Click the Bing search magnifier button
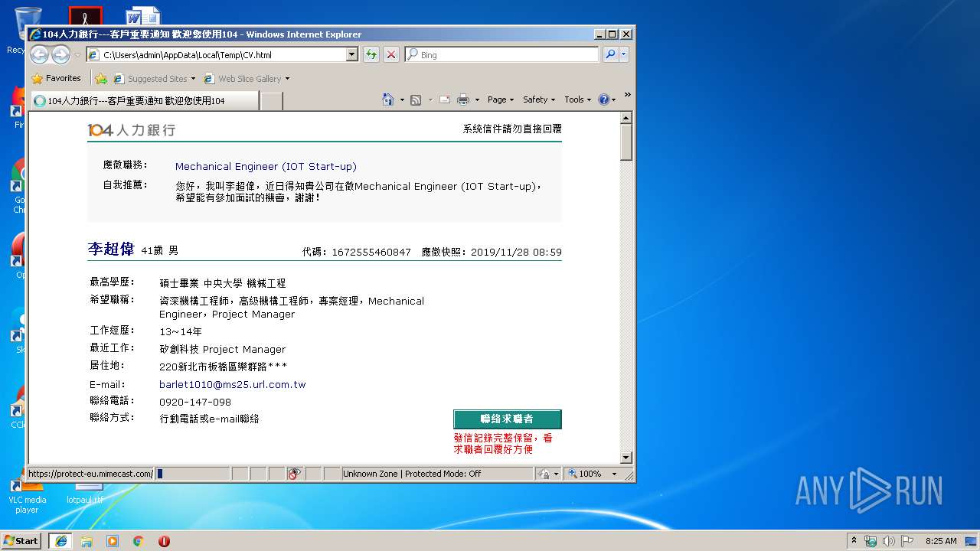 click(x=610, y=54)
